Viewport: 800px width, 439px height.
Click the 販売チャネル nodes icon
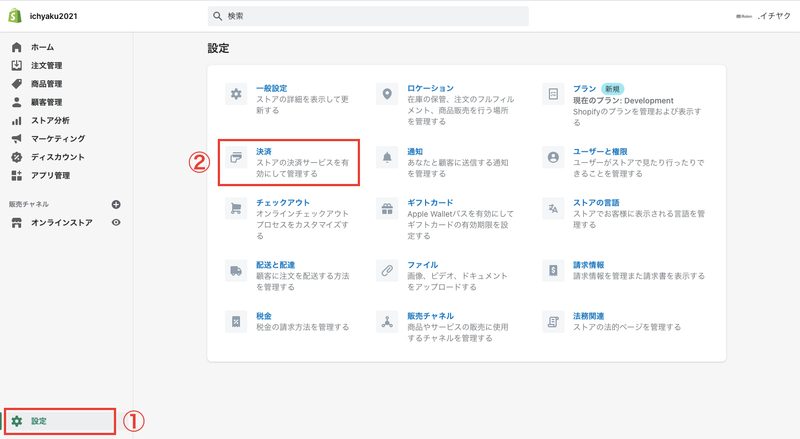click(x=387, y=322)
